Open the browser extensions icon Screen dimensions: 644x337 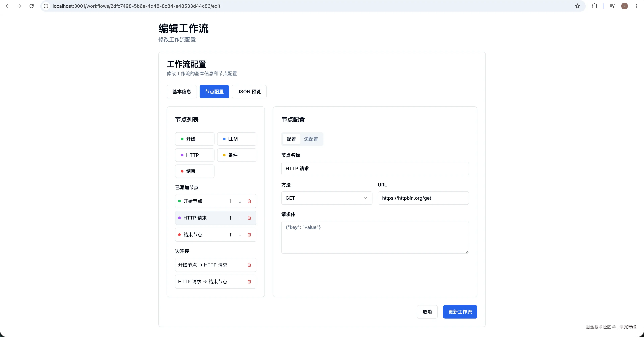pyautogui.click(x=595, y=6)
